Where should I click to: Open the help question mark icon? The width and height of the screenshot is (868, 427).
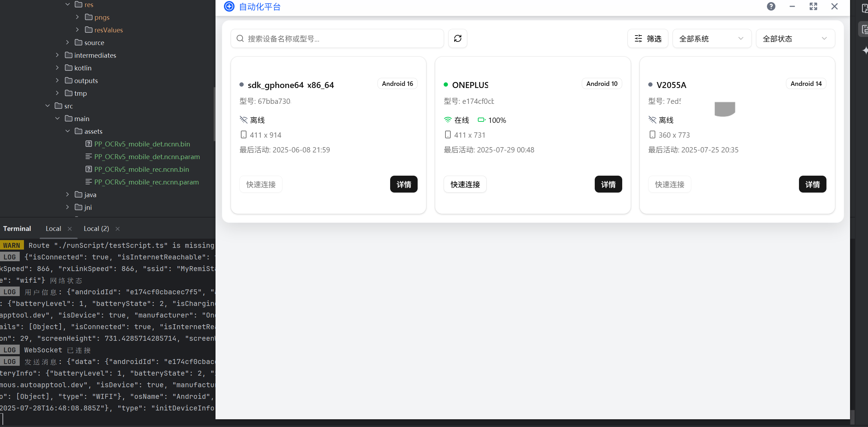[771, 6]
